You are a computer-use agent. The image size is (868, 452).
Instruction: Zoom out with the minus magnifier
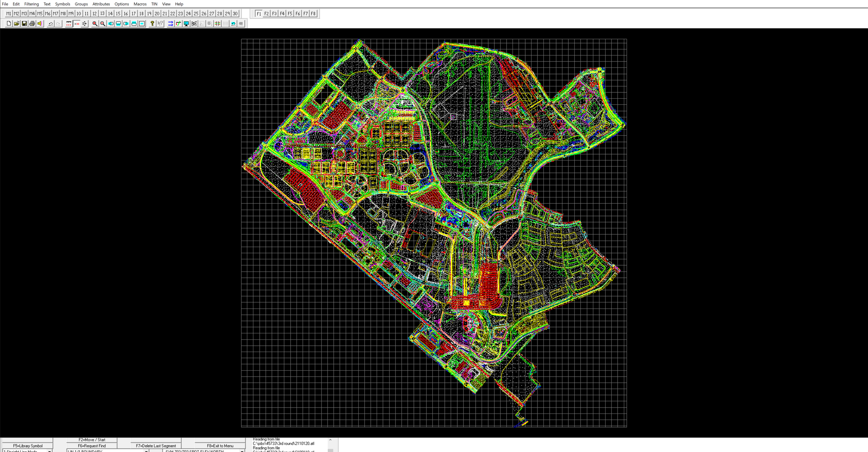pos(103,24)
